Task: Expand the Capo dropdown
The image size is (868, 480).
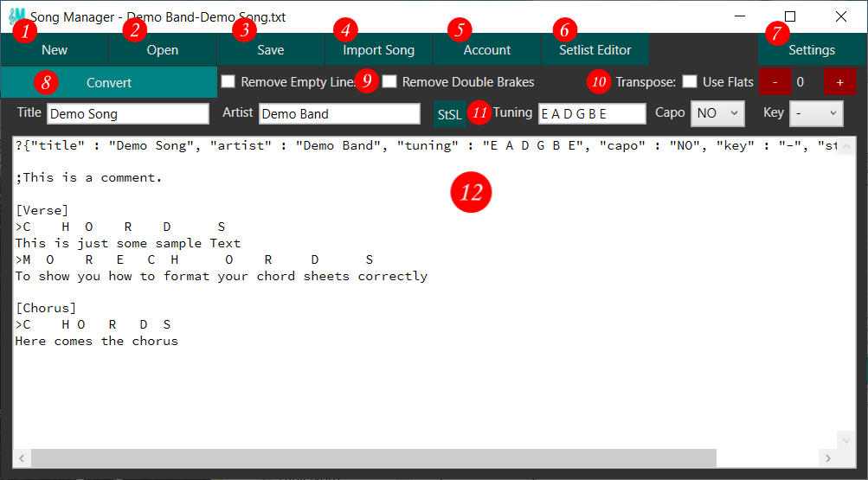Action: [717, 113]
